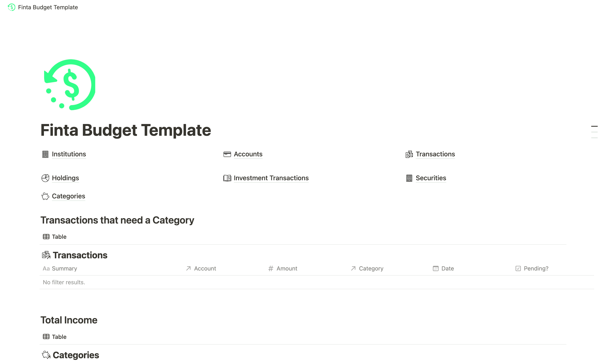Viewport: 606px width, 364px height.
Task: Click the dollar icon in the top breadcrumb
Action: [x=11, y=7]
